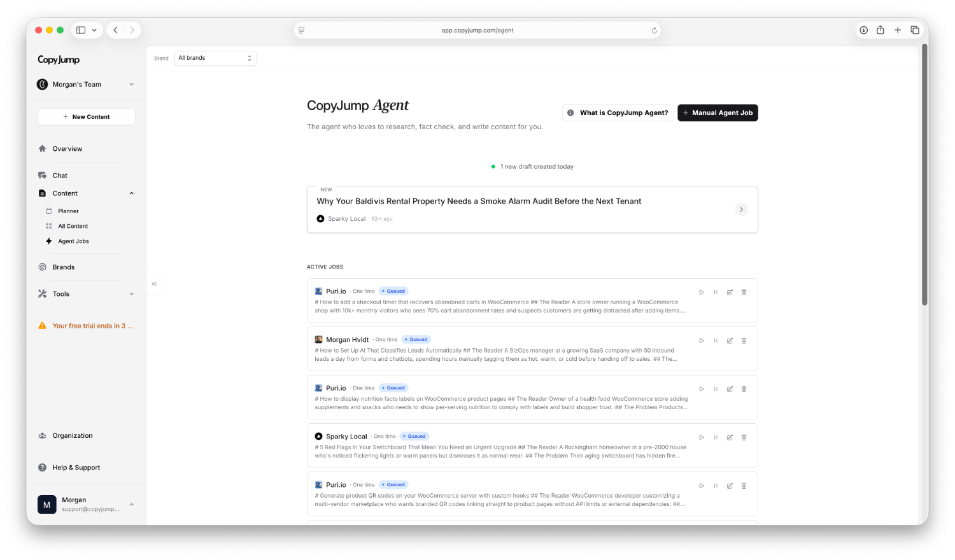This screenshot has height=560, width=955.
Task: Click the free trial ending warning
Action: coord(86,325)
